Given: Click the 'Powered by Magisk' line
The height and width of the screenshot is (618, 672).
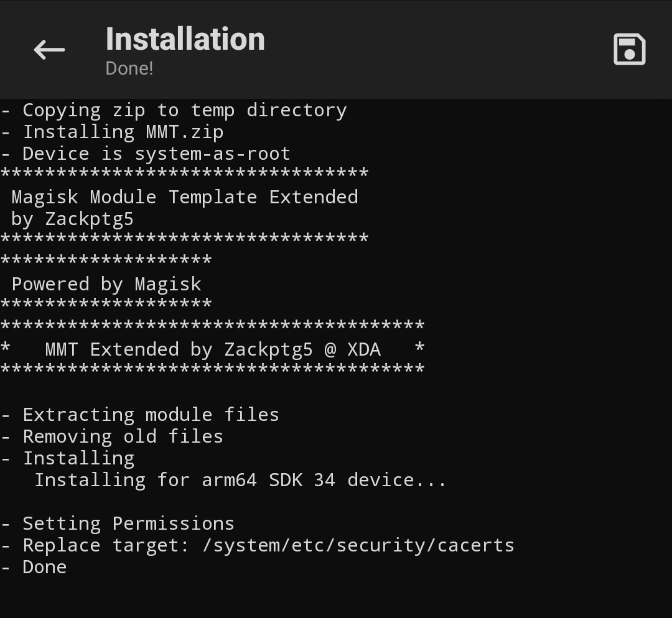Looking at the screenshot, I should [106, 284].
